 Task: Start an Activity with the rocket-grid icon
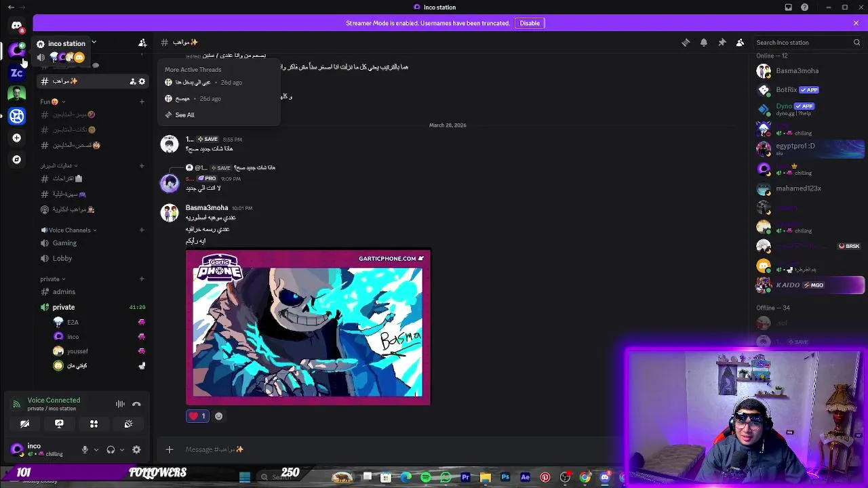pyautogui.click(x=94, y=424)
